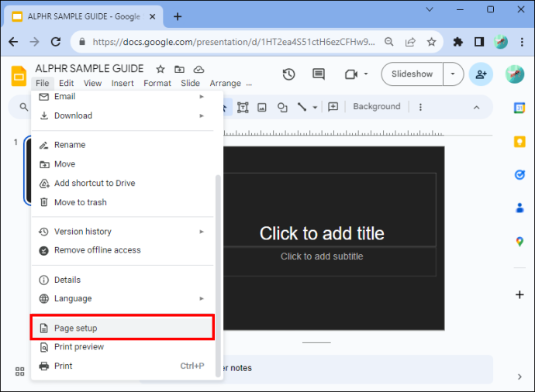Select the Shape tool
This screenshot has width=535, height=392.
point(282,108)
